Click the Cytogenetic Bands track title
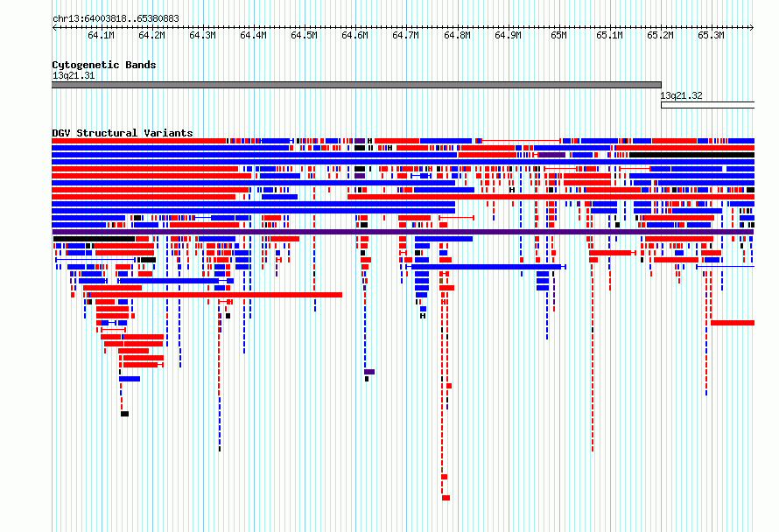The image size is (779, 532). [104, 65]
